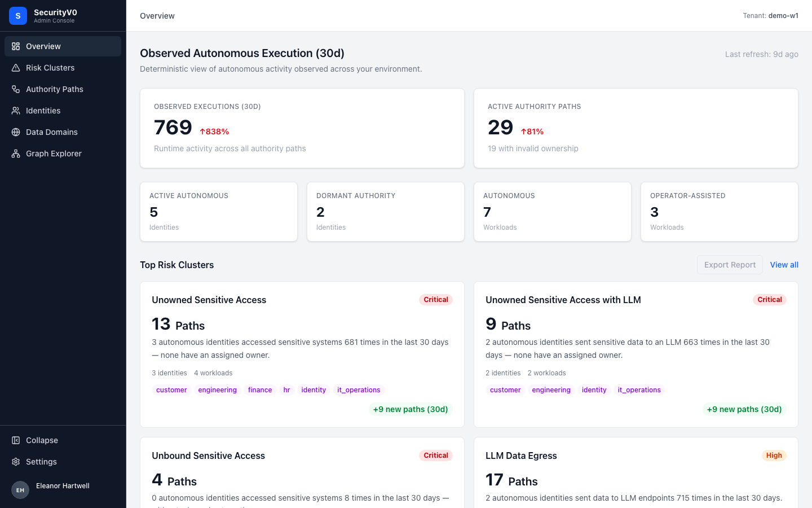Click the Export Report button
This screenshot has width=812, height=508.
(x=730, y=265)
